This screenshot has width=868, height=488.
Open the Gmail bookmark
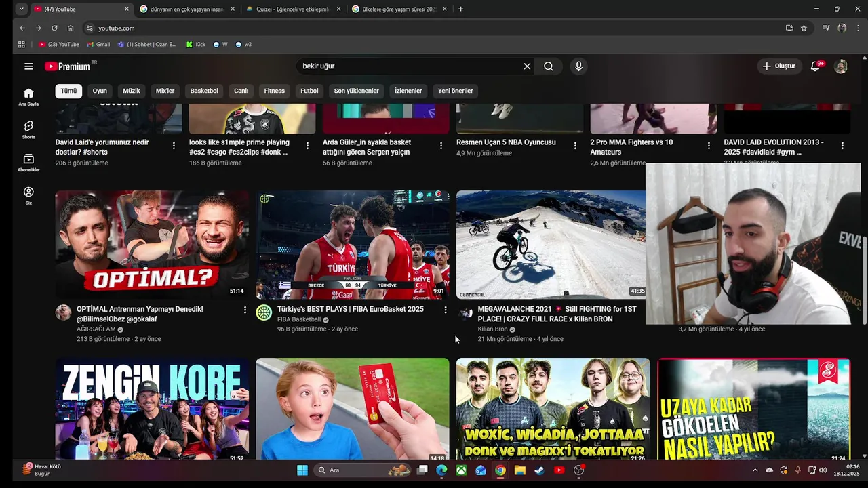click(98, 44)
